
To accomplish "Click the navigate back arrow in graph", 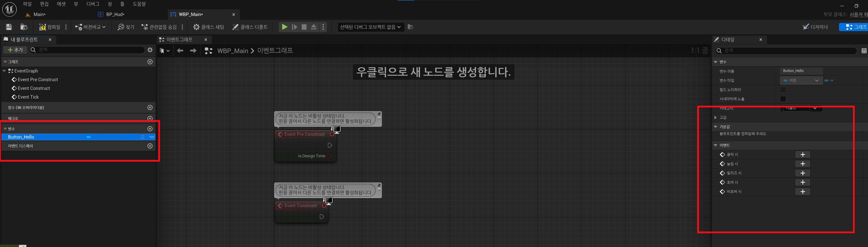I will [180, 51].
